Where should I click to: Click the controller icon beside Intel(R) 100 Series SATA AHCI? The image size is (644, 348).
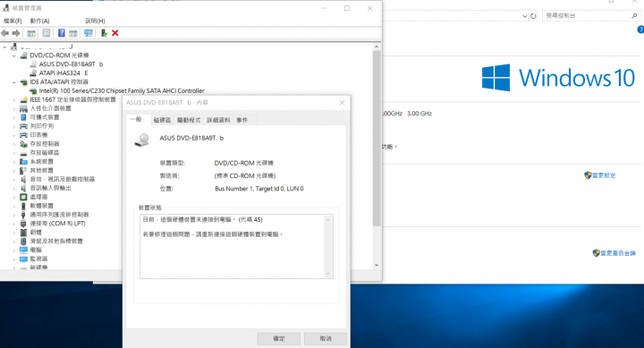33,90
